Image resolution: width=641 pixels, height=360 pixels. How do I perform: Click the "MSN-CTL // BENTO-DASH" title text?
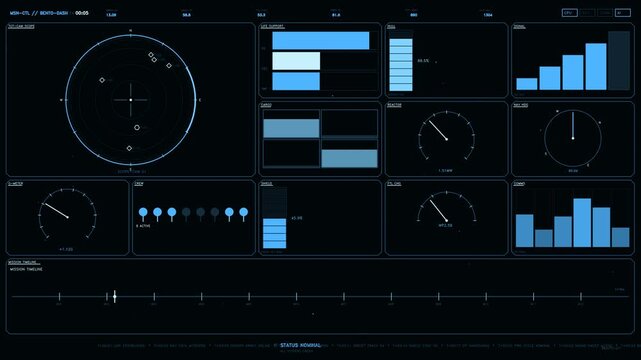[x=39, y=13]
